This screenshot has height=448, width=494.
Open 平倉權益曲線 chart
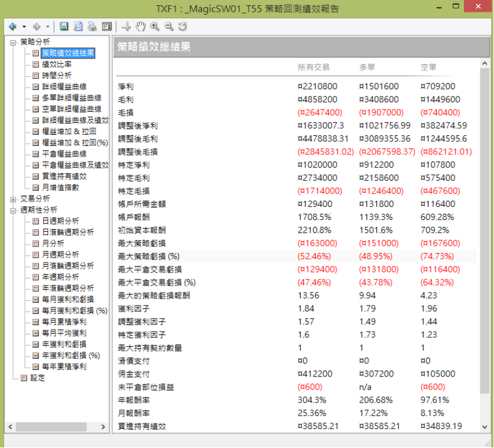tap(64, 154)
